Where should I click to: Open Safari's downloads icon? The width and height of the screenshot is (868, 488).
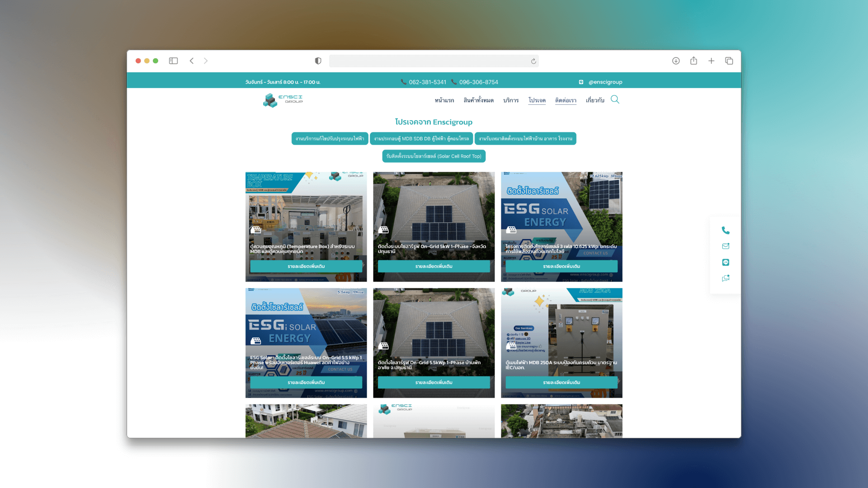(675, 61)
